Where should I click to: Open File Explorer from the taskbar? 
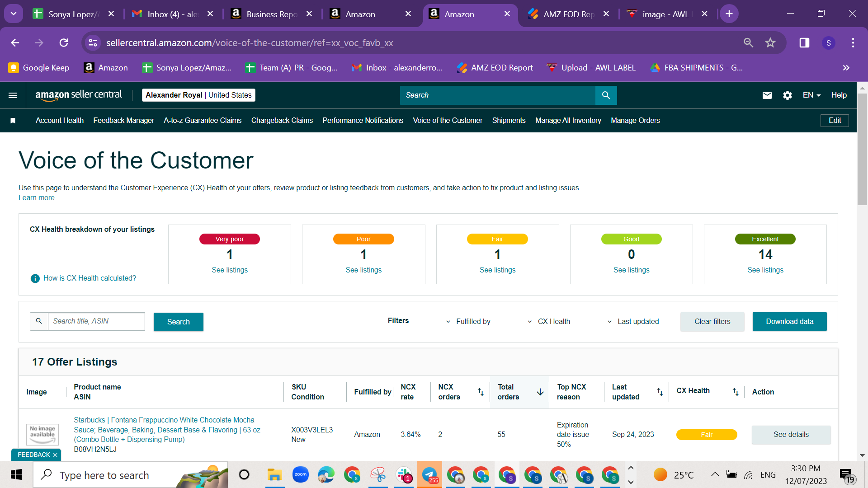pos(274,475)
